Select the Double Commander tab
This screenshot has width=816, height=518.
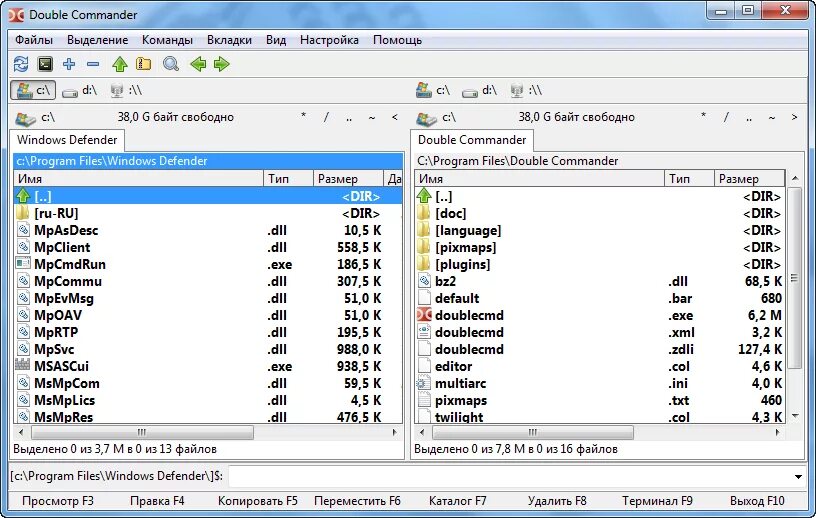(472, 140)
